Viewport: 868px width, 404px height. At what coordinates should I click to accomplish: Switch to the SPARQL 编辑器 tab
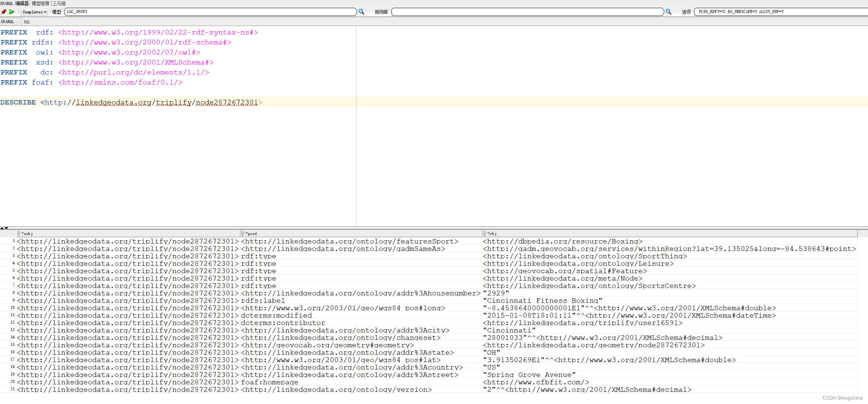(x=14, y=3)
